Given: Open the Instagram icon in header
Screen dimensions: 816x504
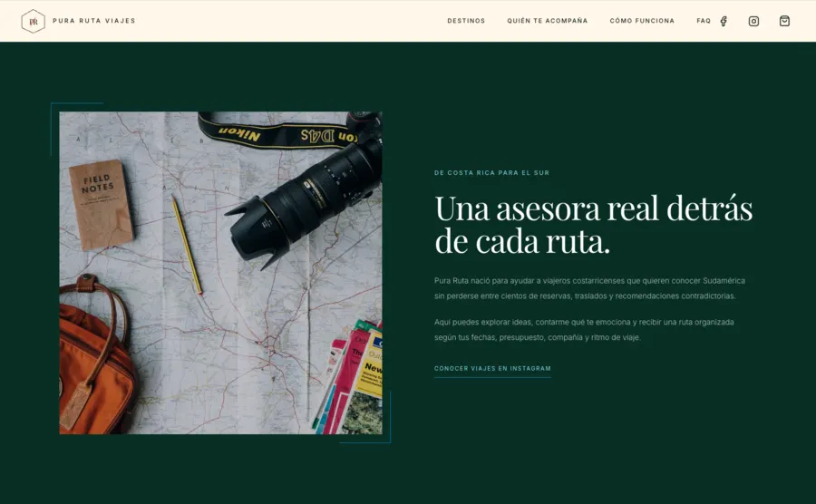Looking at the screenshot, I should [x=753, y=22].
